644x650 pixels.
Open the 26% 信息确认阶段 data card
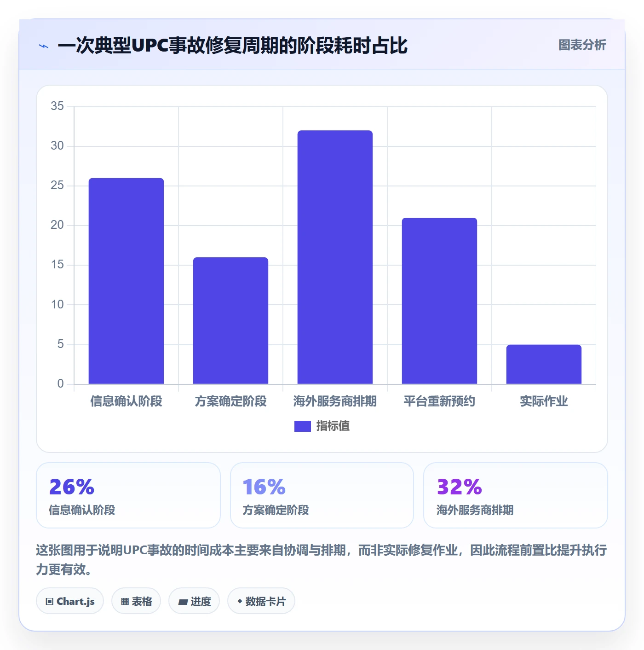tap(128, 495)
